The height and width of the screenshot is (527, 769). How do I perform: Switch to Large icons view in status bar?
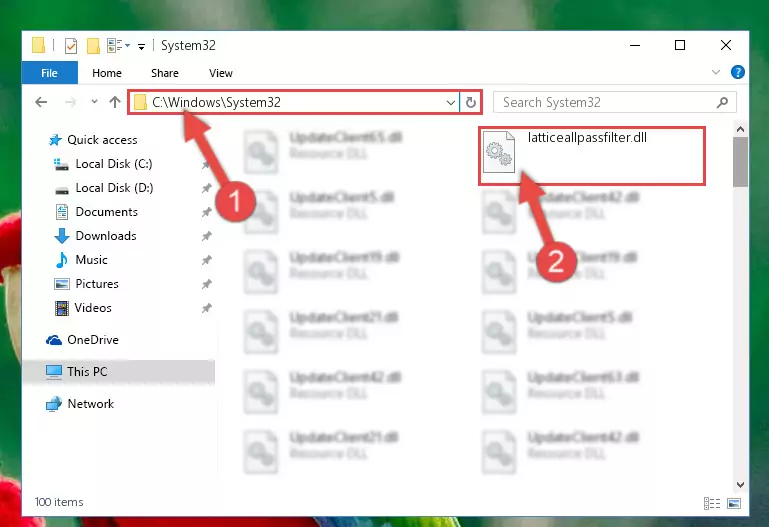734,503
